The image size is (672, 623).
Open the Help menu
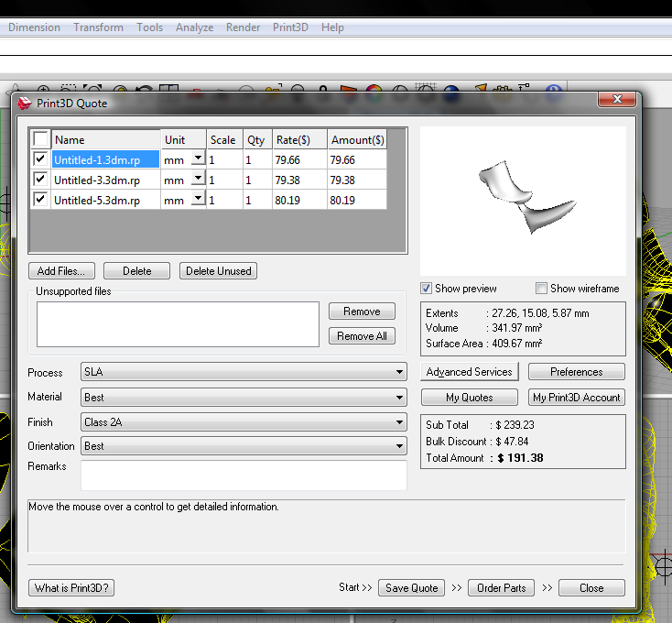pyautogui.click(x=332, y=27)
